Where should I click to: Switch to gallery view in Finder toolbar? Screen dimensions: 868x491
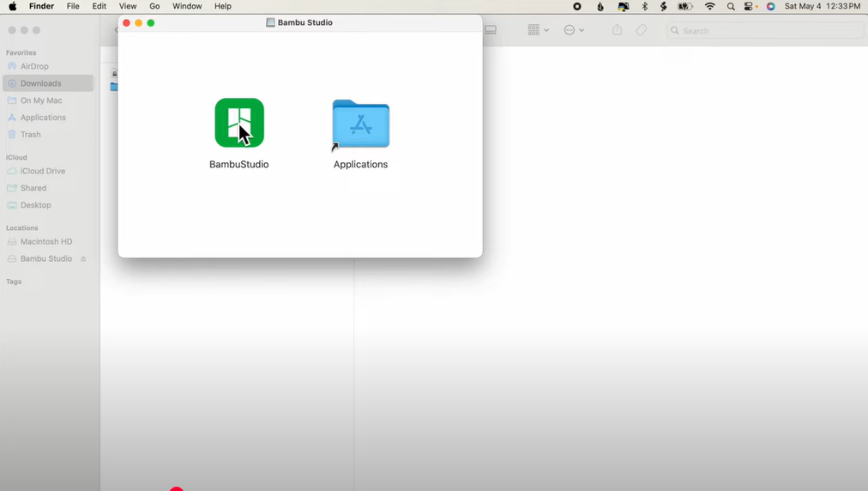point(491,30)
